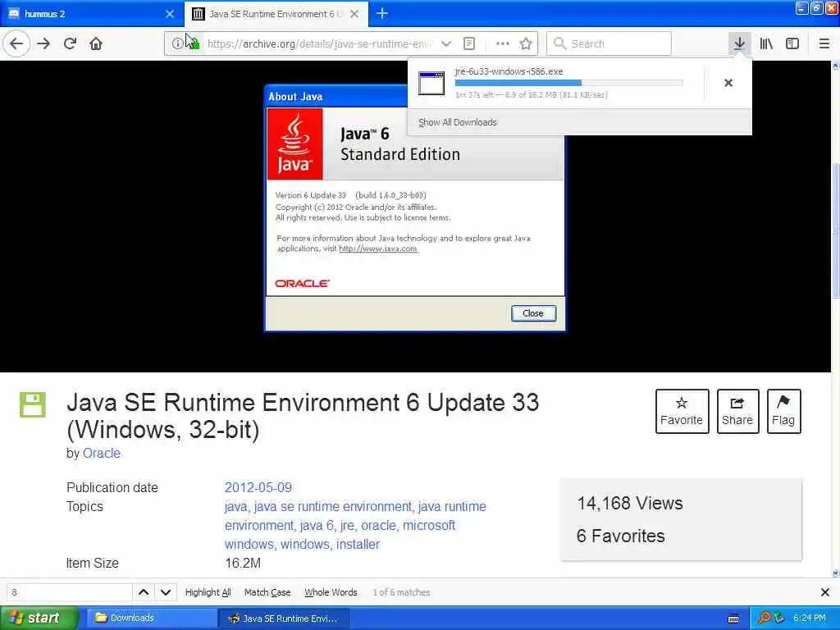Screen dimensions: 840x630
Task: Click the item size value 16.2M
Action: pyautogui.click(x=243, y=563)
